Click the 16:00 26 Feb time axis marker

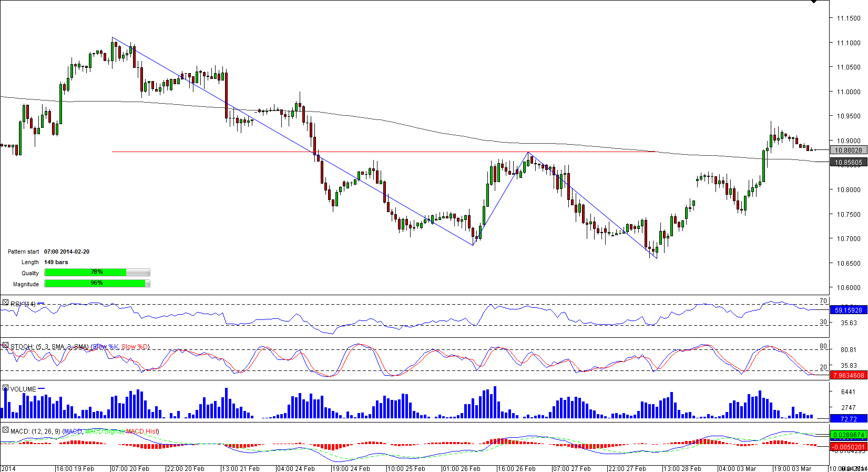click(516, 468)
